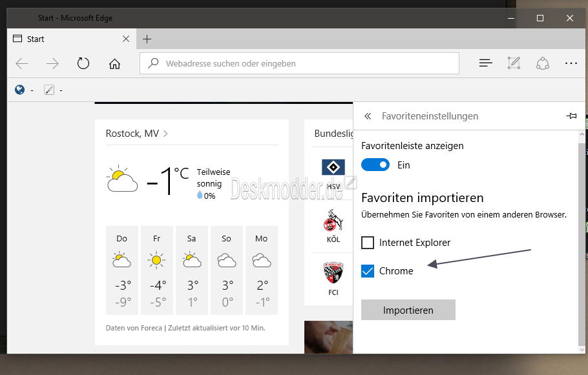Click the forward navigation arrow
The image size is (588, 375).
pyautogui.click(x=52, y=64)
